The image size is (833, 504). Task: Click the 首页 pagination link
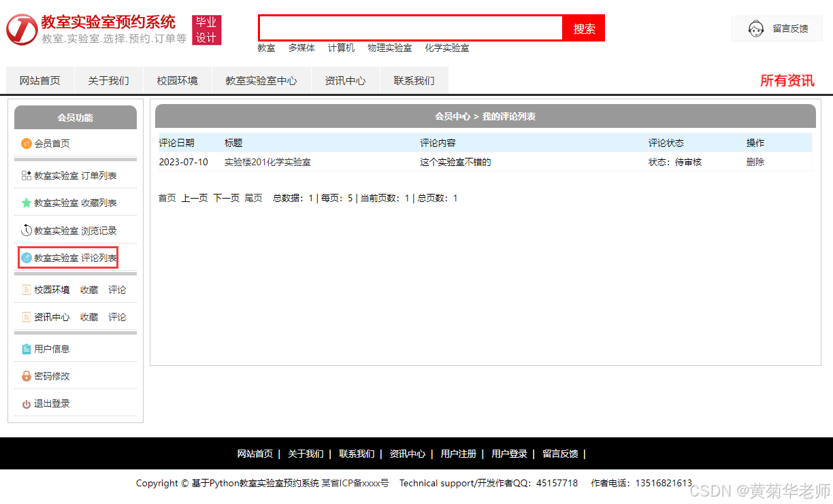167,198
